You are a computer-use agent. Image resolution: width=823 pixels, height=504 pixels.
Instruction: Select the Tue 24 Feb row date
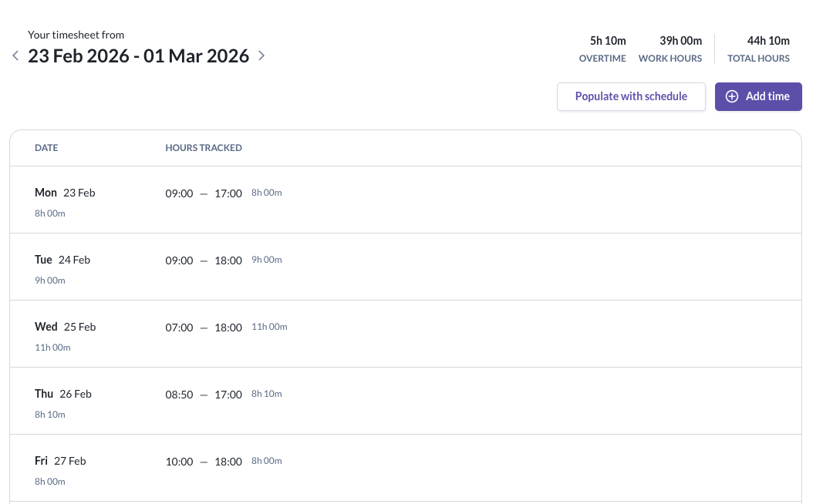62,260
